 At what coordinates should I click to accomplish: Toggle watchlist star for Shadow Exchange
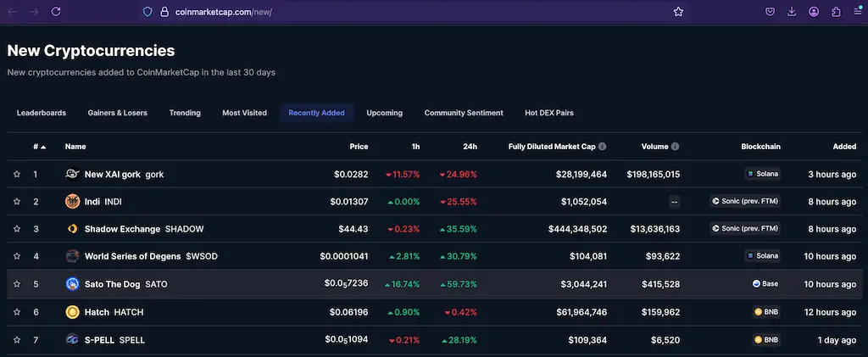pyautogui.click(x=17, y=229)
